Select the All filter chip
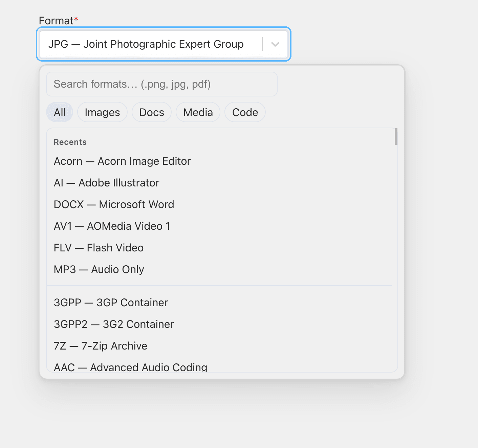The image size is (478, 448). tap(60, 112)
